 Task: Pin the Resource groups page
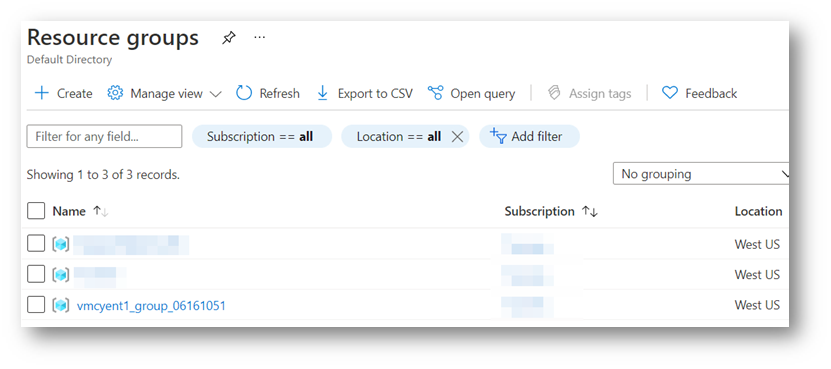pos(228,38)
